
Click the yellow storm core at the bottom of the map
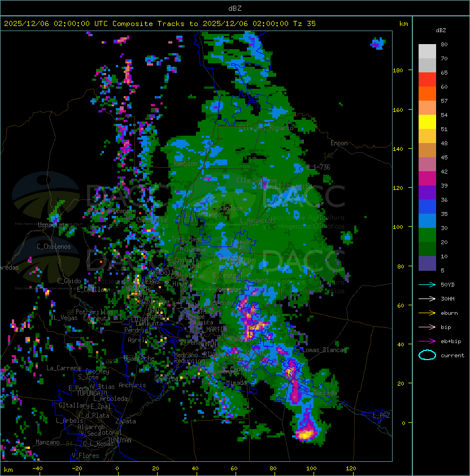(304, 436)
